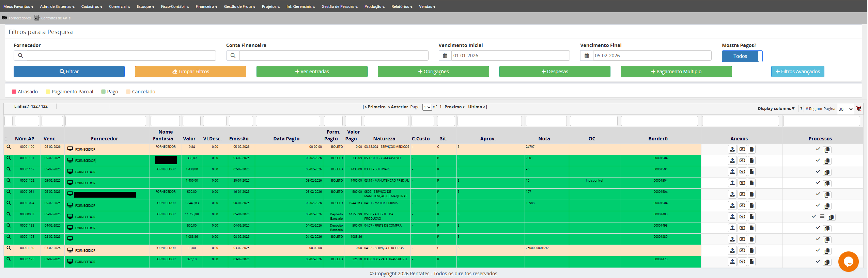868x278 pixels.
Task: Click the Limpar Filtros button
Action: (x=190, y=72)
